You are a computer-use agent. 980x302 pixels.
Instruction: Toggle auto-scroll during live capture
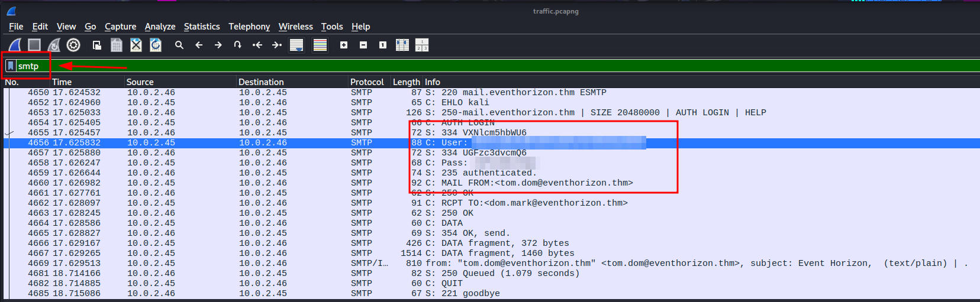tap(296, 45)
